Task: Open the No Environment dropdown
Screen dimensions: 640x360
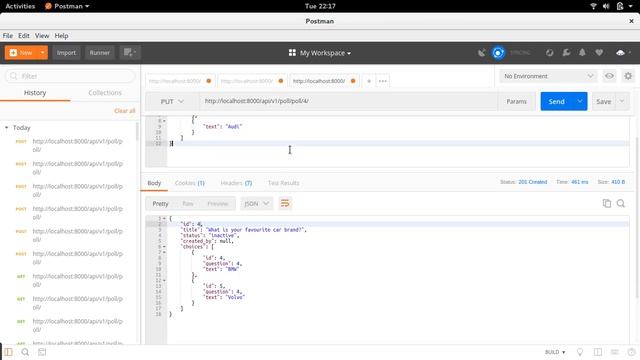Action: pos(548,76)
